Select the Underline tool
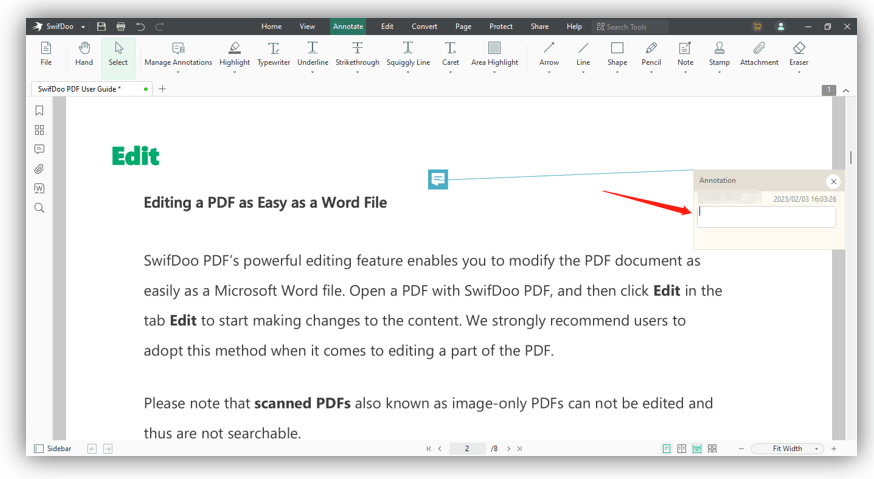Image resolution: width=874 pixels, height=479 pixels. tap(312, 54)
